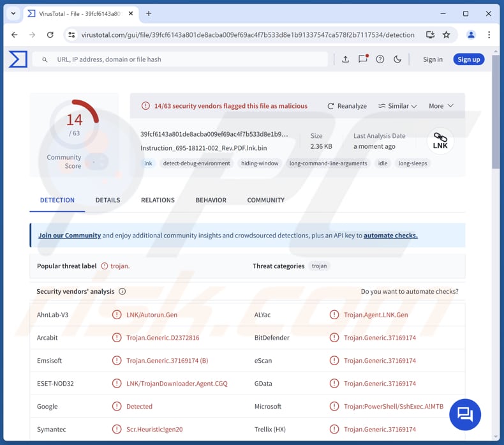The width and height of the screenshot is (504, 445).
Task: Click the warning icon beside Trojan.Generic.D2372816
Action: (117, 338)
